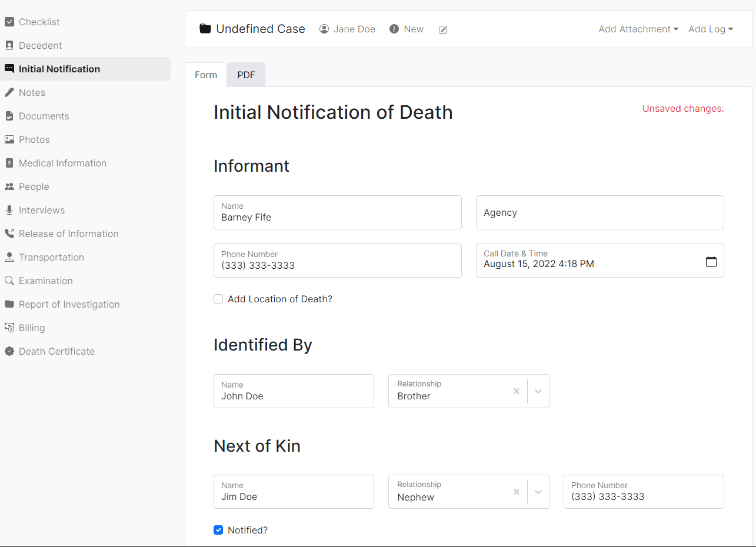
Task: Expand the Brother relationship dropdown
Action: [x=537, y=391]
